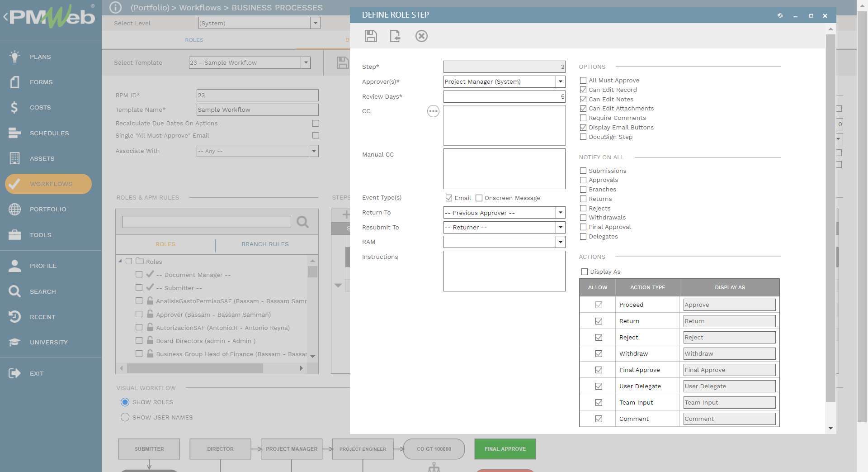Enable the All Must Approve checkbox
This screenshot has width=868, height=472.
click(583, 80)
